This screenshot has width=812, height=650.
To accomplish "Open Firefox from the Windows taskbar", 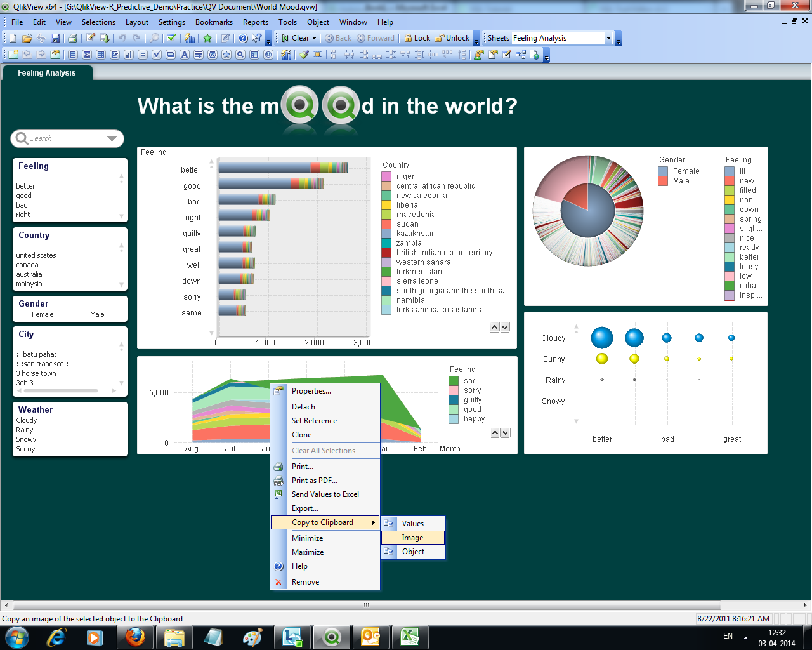I will (134, 637).
